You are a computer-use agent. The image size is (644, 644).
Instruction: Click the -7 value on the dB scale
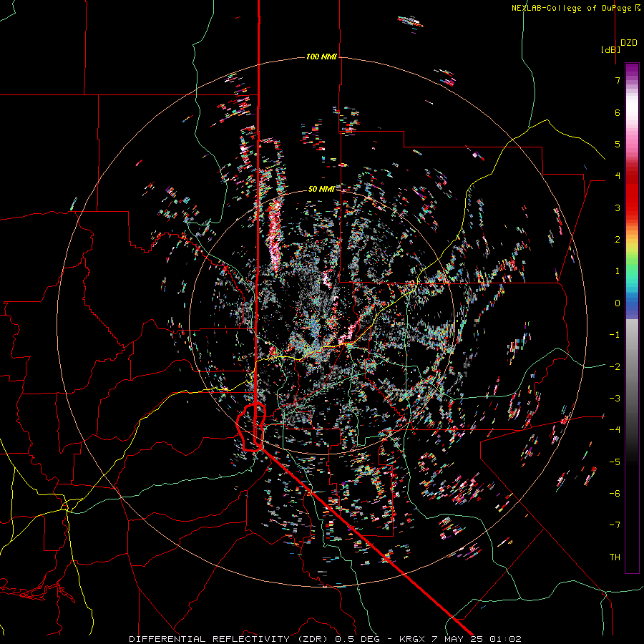click(x=615, y=525)
